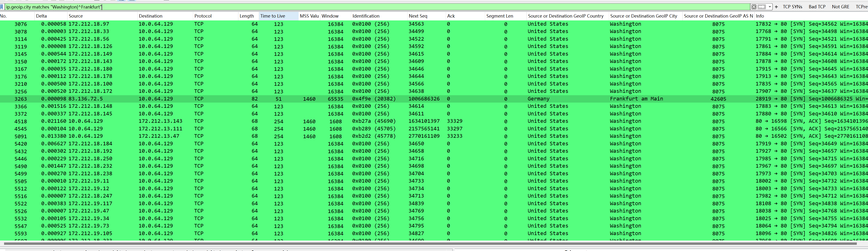Select source 172.212.18.172 in packet 3256

[90, 91]
